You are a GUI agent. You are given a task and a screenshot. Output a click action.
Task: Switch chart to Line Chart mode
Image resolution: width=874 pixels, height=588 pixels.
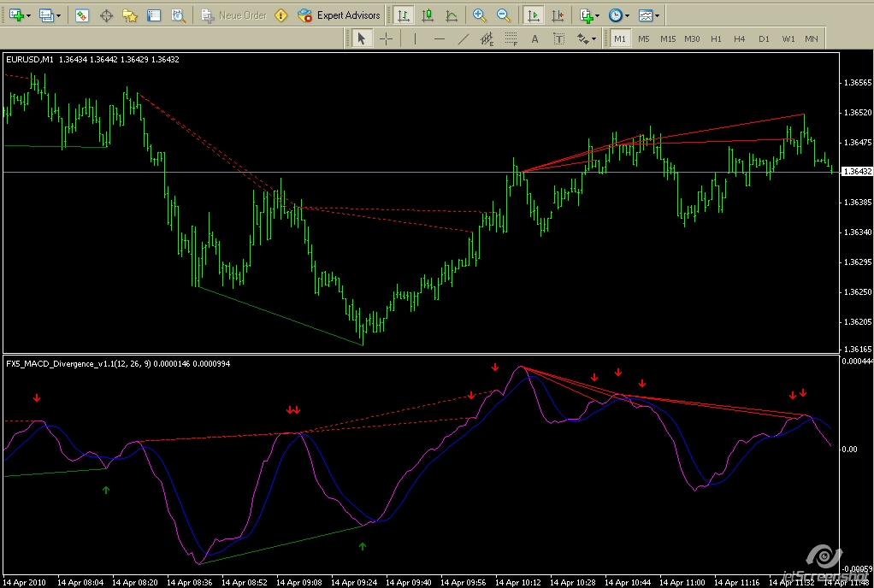(x=452, y=15)
